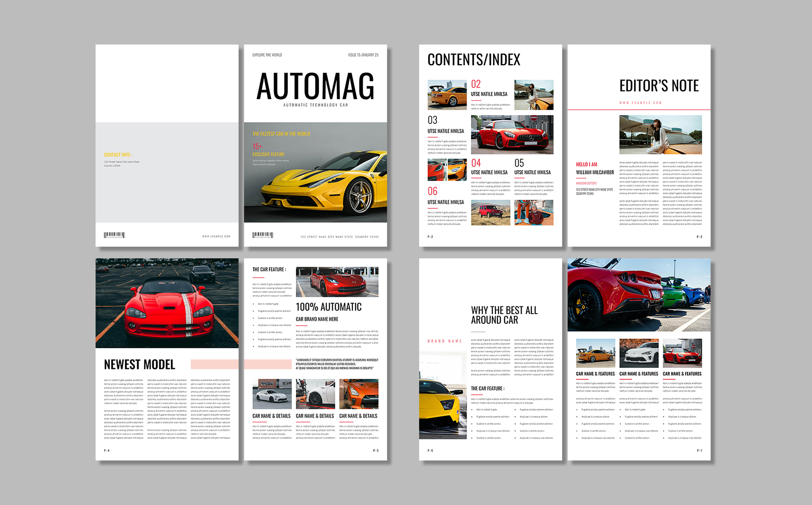Click the barcode on the front cover

pos(263,235)
